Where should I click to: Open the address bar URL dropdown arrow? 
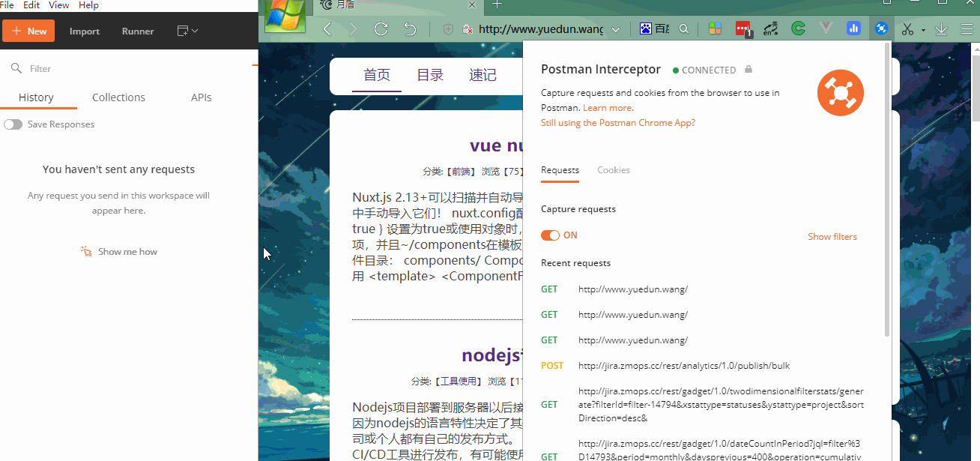coord(616,30)
